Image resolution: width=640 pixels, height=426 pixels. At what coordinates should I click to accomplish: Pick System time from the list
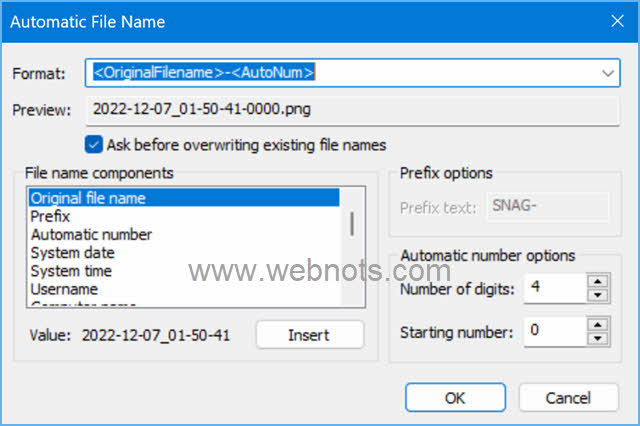(71, 270)
